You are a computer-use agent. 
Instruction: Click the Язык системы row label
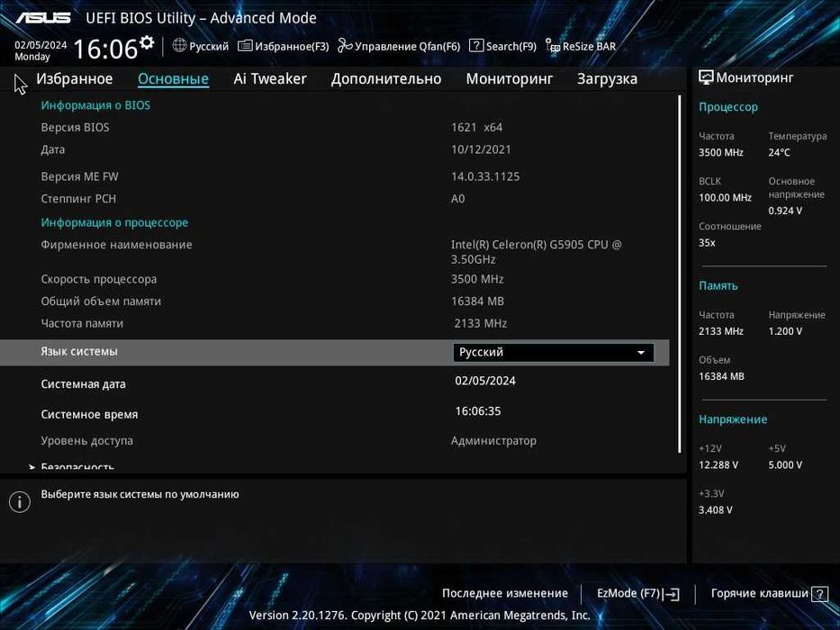point(79,352)
